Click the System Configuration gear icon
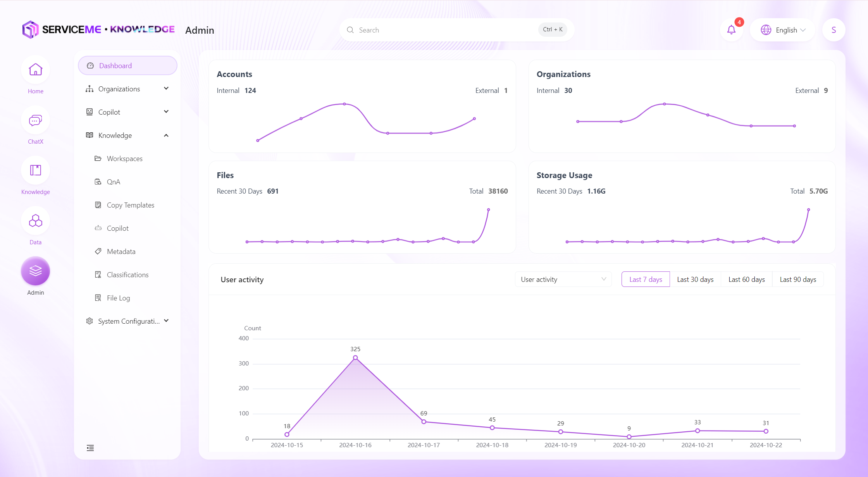The height and width of the screenshot is (477, 868). (x=90, y=321)
